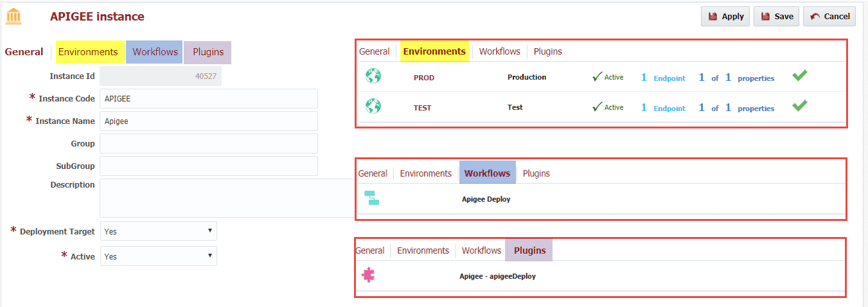
Task: Open the Active dropdown on the form
Action: click(159, 256)
